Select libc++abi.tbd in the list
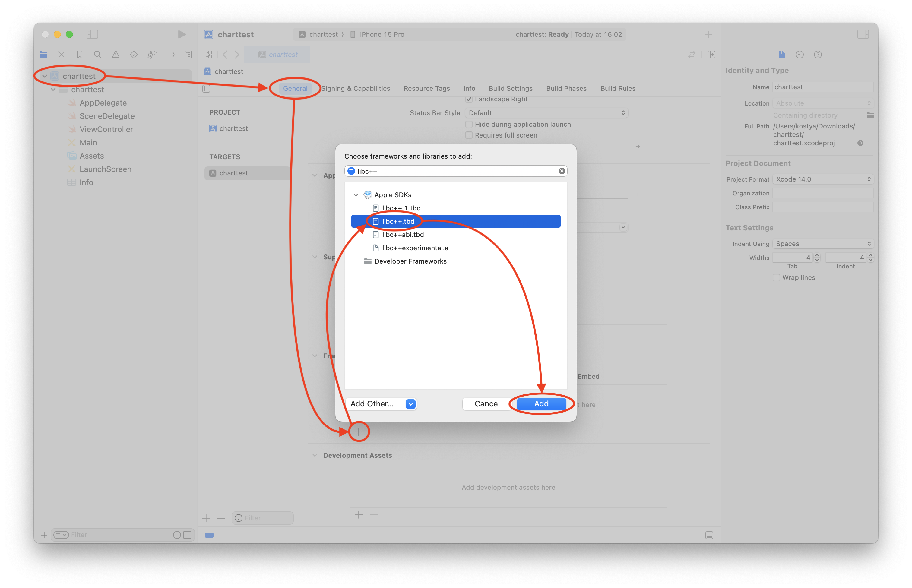Screen dimensions: 912x588 coord(456,235)
